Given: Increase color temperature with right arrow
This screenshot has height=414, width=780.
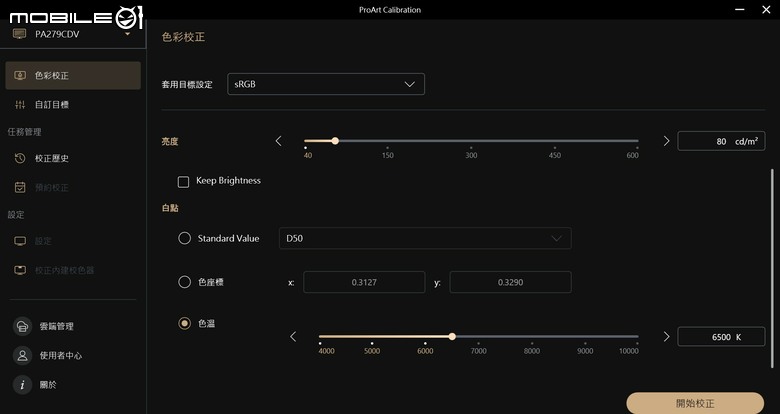Looking at the screenshot, I should pyautogui.click(x=666, y=337).
